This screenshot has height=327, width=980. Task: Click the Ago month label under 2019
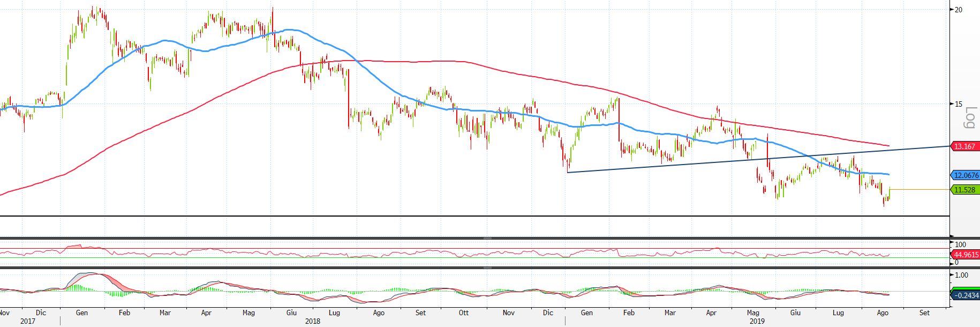point(883,313)
